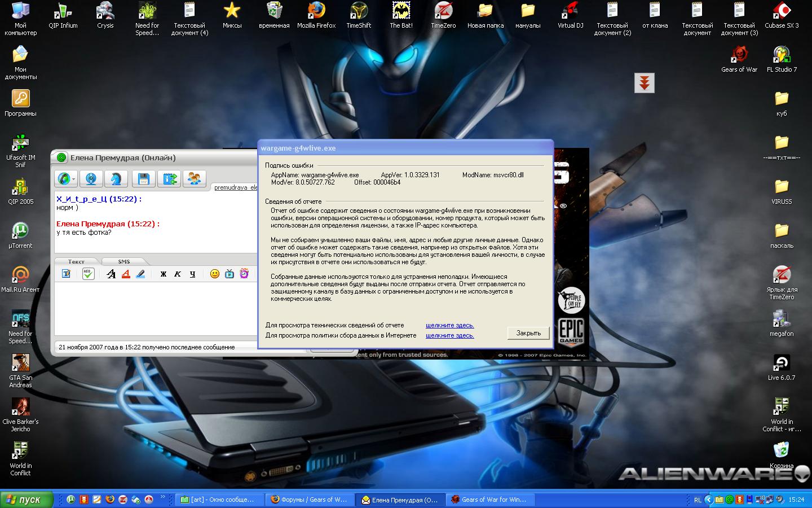Open the Пуск start menu
This screenshot has width=812, height=508.
(x=27, y=500)
